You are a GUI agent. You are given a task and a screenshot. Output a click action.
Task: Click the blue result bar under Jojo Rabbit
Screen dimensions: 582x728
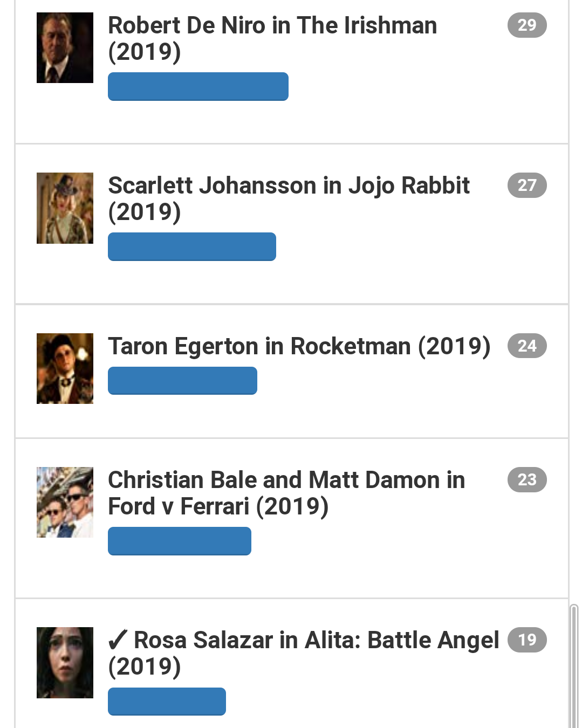tap(191, 246)
